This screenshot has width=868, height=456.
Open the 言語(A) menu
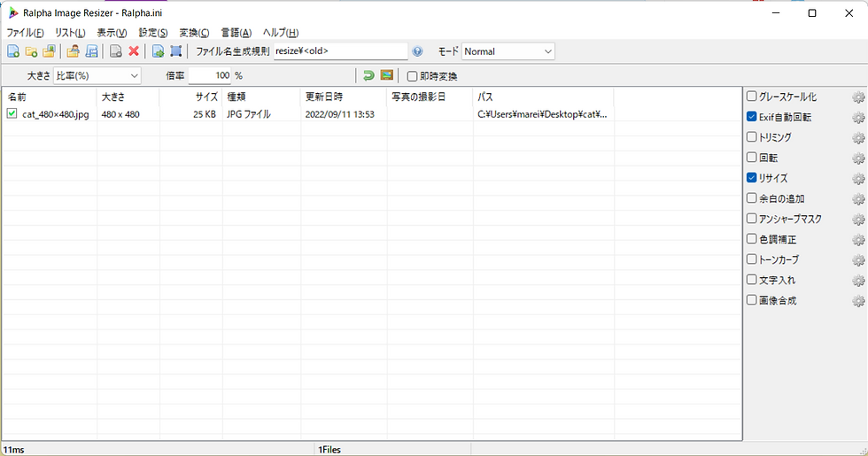(236, 33)
